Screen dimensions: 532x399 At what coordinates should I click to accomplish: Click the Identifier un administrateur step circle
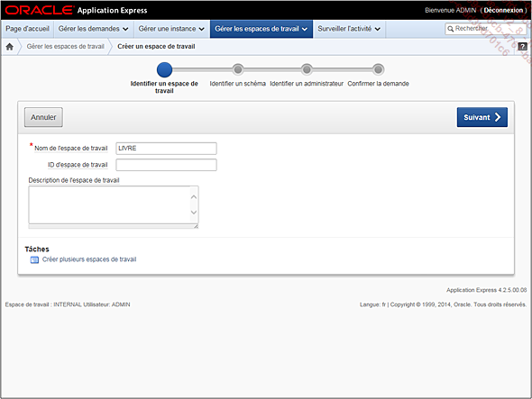coord(307,69)
